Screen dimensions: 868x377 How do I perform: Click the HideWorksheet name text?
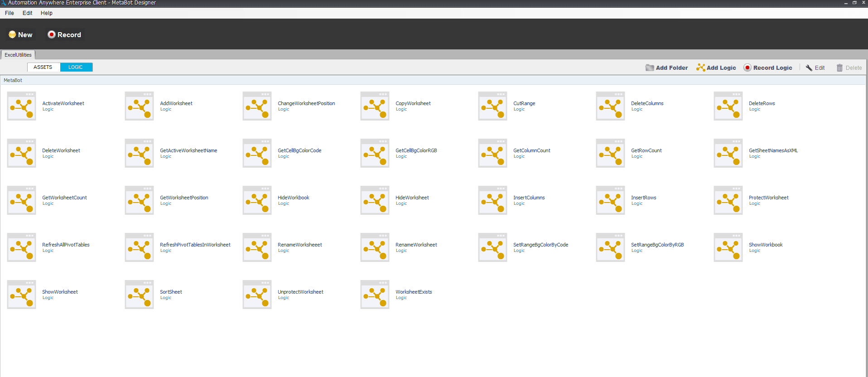click(412, 198)
